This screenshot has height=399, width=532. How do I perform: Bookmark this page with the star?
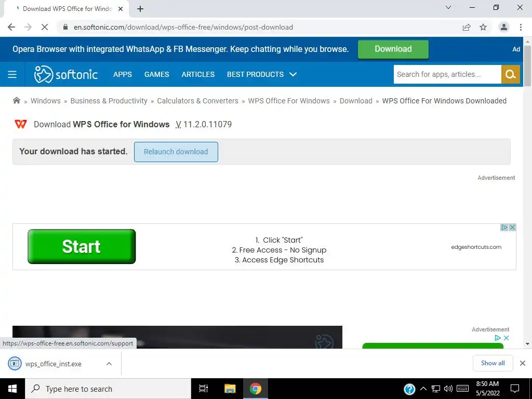click(x=483, y=27)
